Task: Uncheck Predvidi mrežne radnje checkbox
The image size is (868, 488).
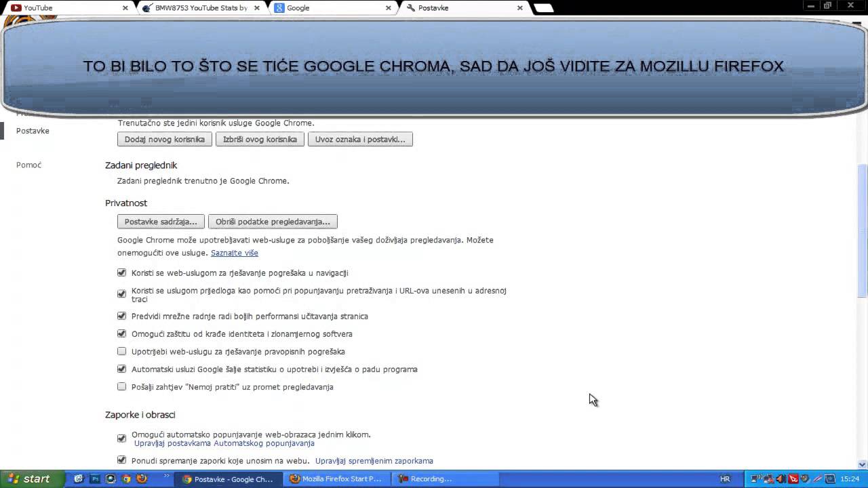Action: point(122,316)
